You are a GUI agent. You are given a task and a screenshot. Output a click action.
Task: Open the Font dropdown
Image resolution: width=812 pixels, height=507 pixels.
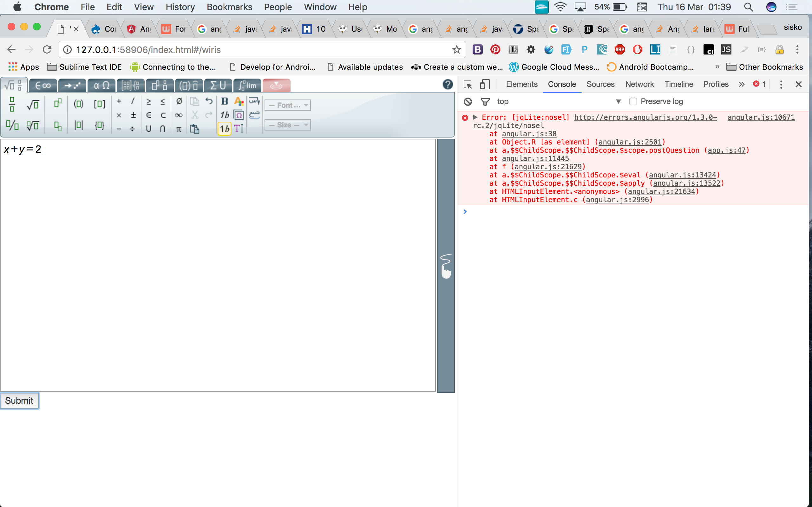tap(288, 105)
